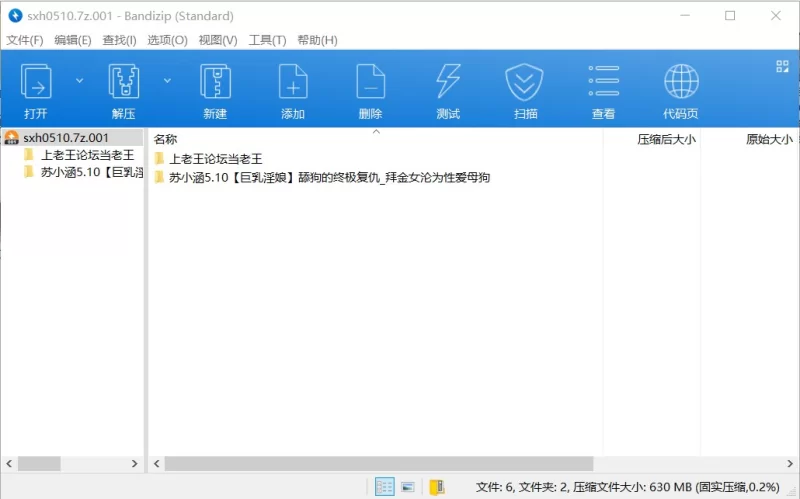This screenshot has height=499, width=800.
Task: Sort by the 压缩后大小 column header
Action: [x=666, y=139]
